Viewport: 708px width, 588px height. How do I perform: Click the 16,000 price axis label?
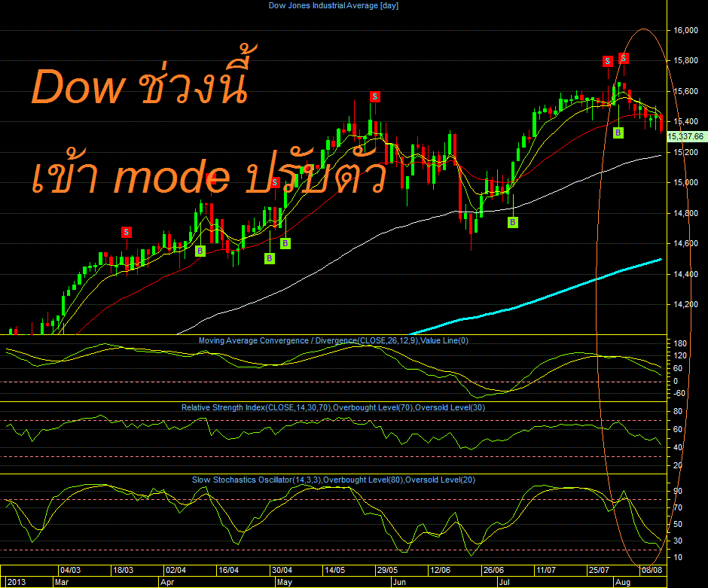click(685, 30)
